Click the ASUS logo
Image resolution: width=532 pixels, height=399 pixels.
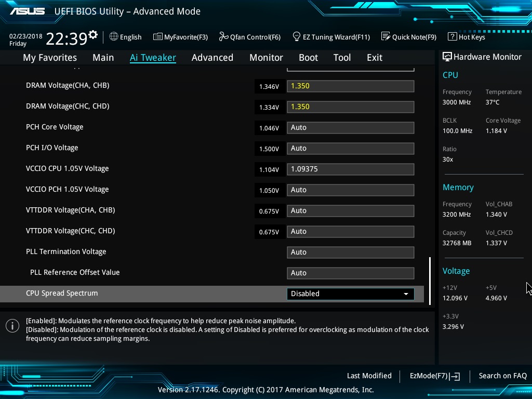[27, 11]
